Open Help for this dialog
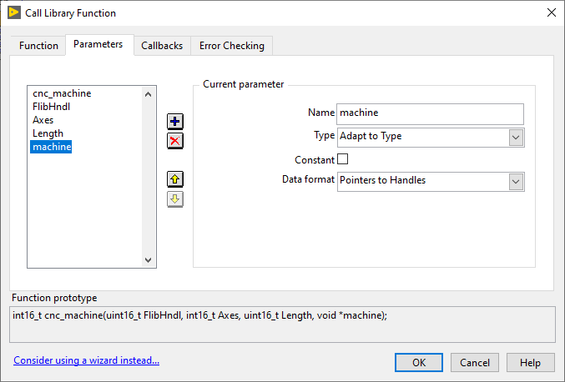This screenshot has width=565, height=382. pos(530,362)
